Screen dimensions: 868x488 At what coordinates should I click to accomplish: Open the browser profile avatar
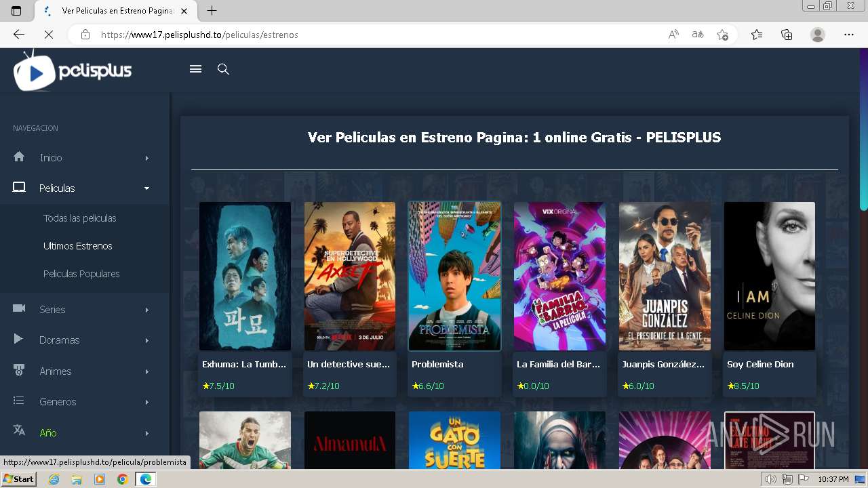click(818, 35)
